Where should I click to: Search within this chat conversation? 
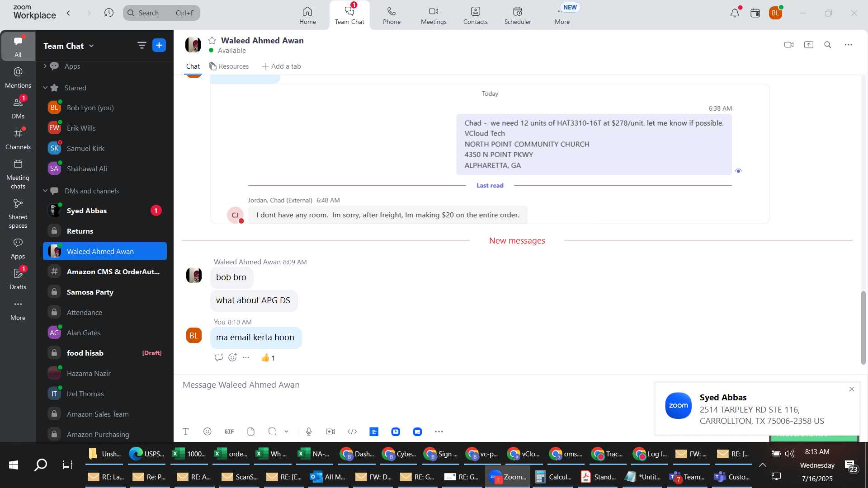click(828, 45)
